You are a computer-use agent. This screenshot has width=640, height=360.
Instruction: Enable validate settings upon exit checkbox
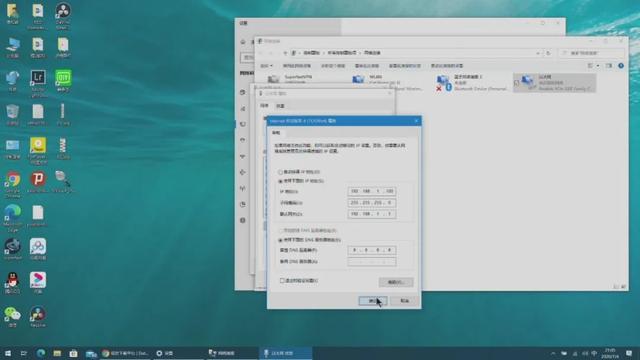pos(299,281)
